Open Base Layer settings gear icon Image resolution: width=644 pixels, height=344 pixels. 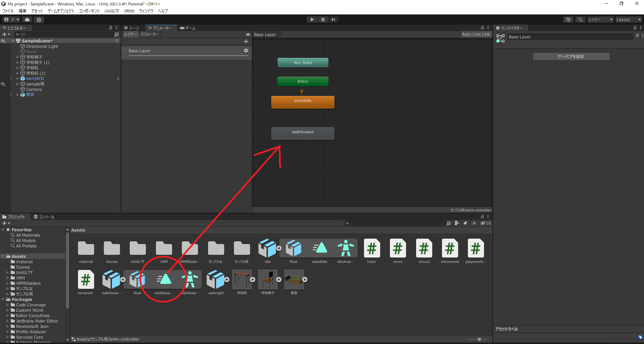pos(246,50)
